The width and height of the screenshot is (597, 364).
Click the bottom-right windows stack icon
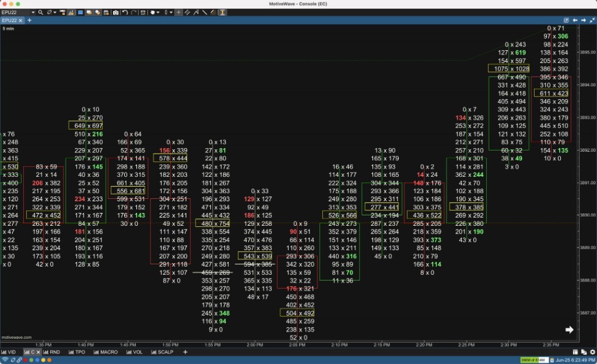pyautogui.click(x=584, y=352)
